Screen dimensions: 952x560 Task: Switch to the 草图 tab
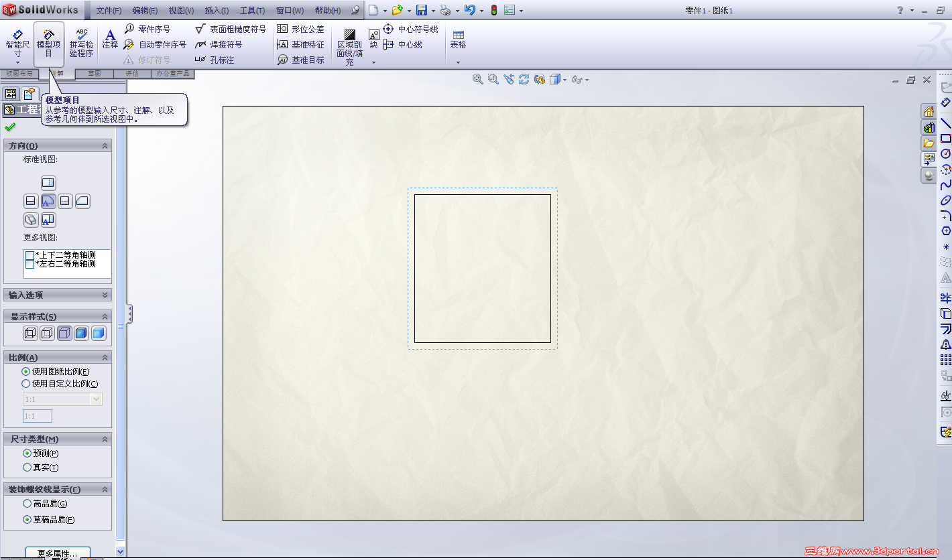(94, 74)
